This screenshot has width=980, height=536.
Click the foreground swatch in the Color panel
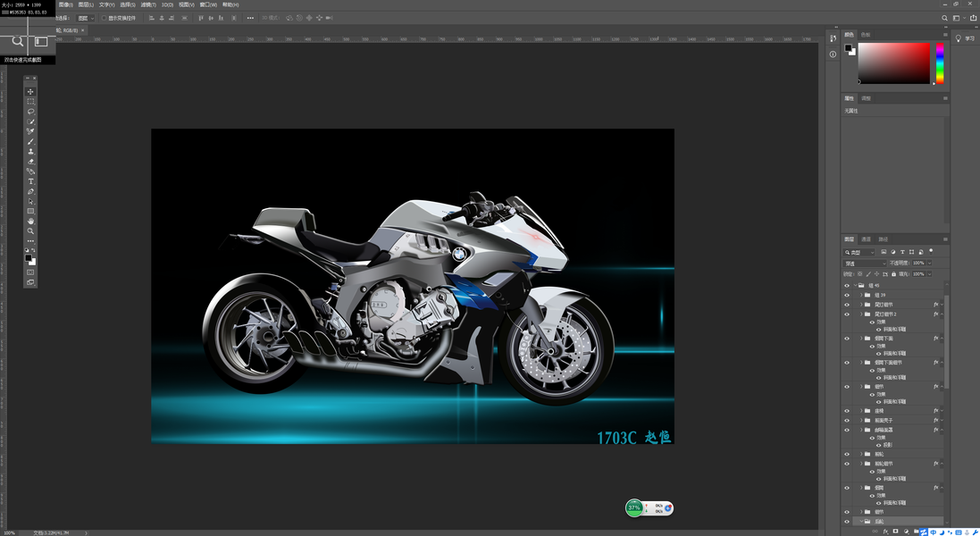click(849, 48)
